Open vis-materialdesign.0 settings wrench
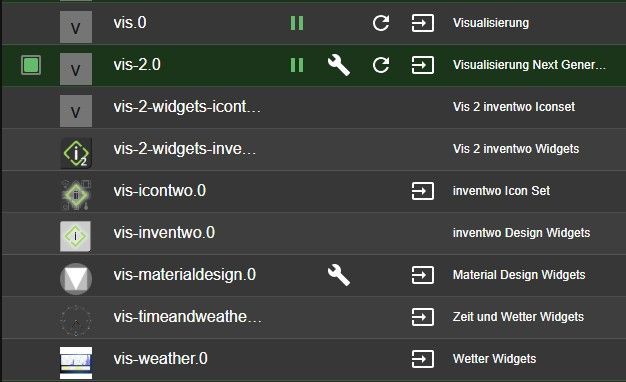Screen dimensions: 626x382 click(x=339, y=275)
